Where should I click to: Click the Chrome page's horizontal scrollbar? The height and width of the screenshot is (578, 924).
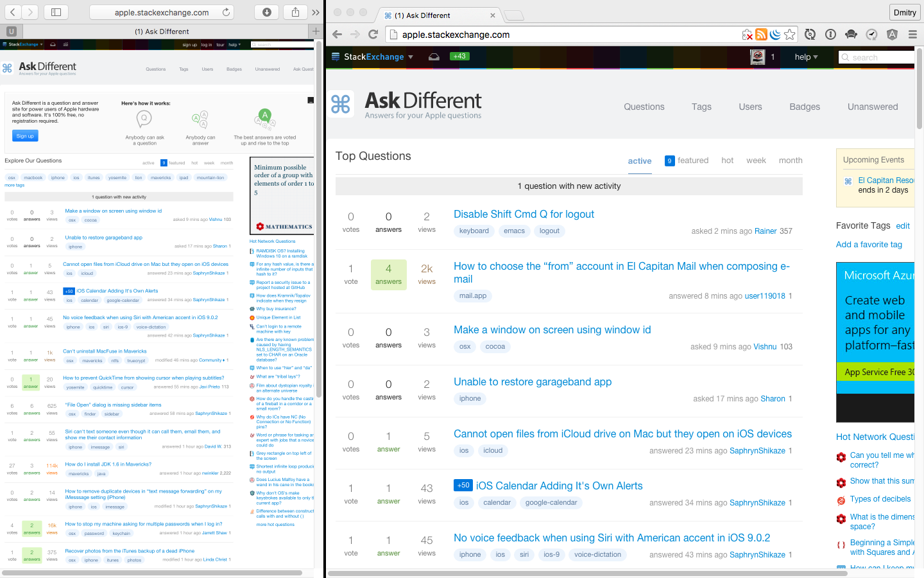pos(587,574)
